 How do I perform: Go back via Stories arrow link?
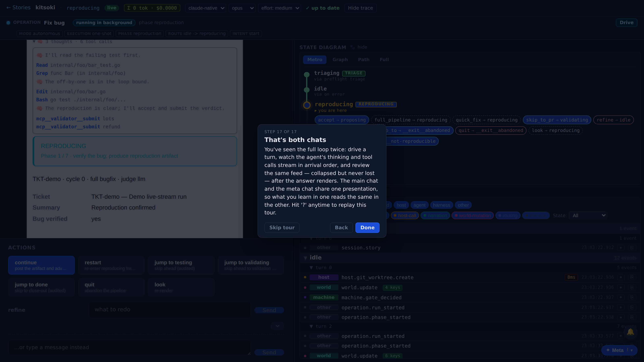tap(18, 7)
